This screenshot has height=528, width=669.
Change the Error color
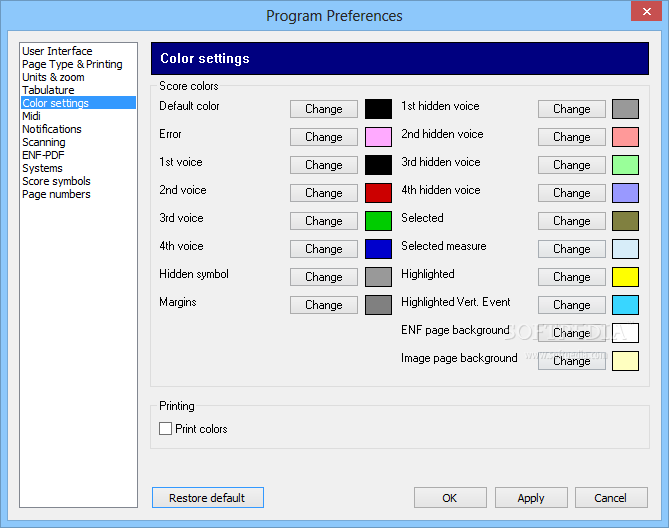(x=324, y=137)
